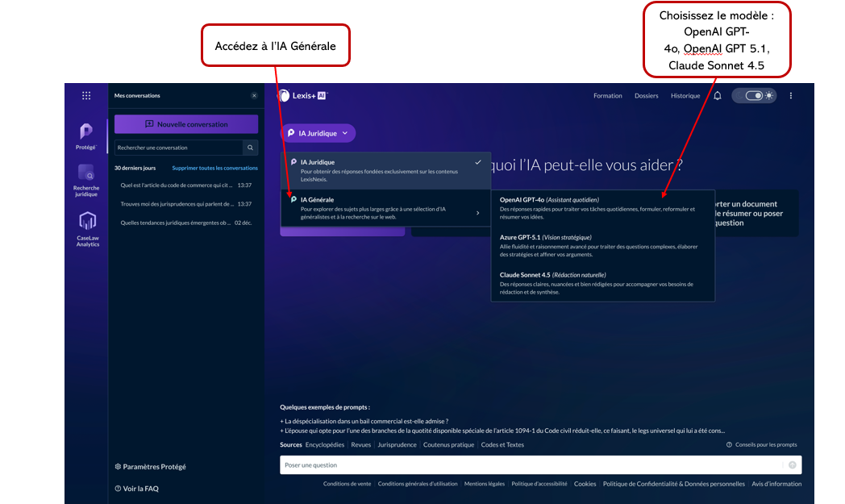Expand the IA Juridique mode dropdown
The height and width of the screenshot is (504, 845).
318,133
